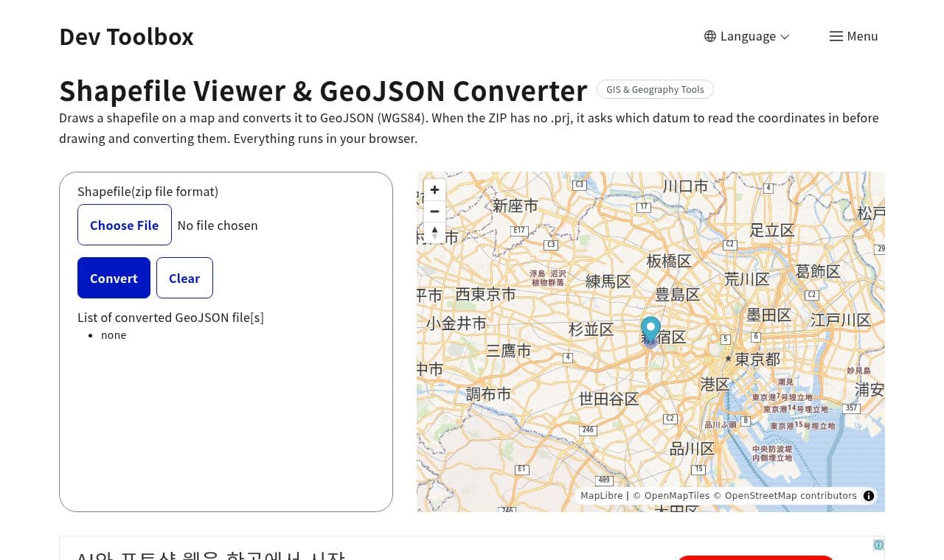Click the teal location marker pin
This screenshot has height=560, width=944.
click(x=650, y=331)
